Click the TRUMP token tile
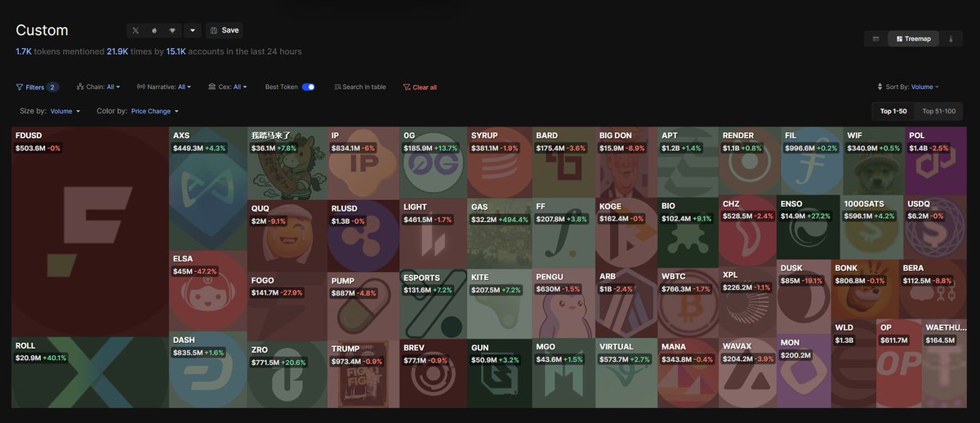This screenshot has height=423, width=980. (x=363, y=374)
